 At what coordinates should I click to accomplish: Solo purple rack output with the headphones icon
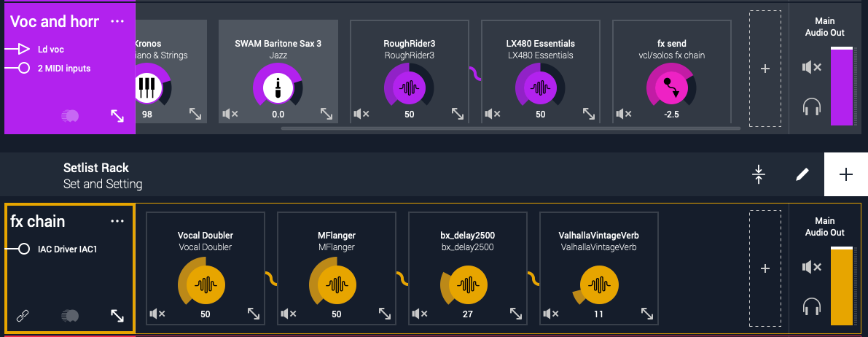812,106
